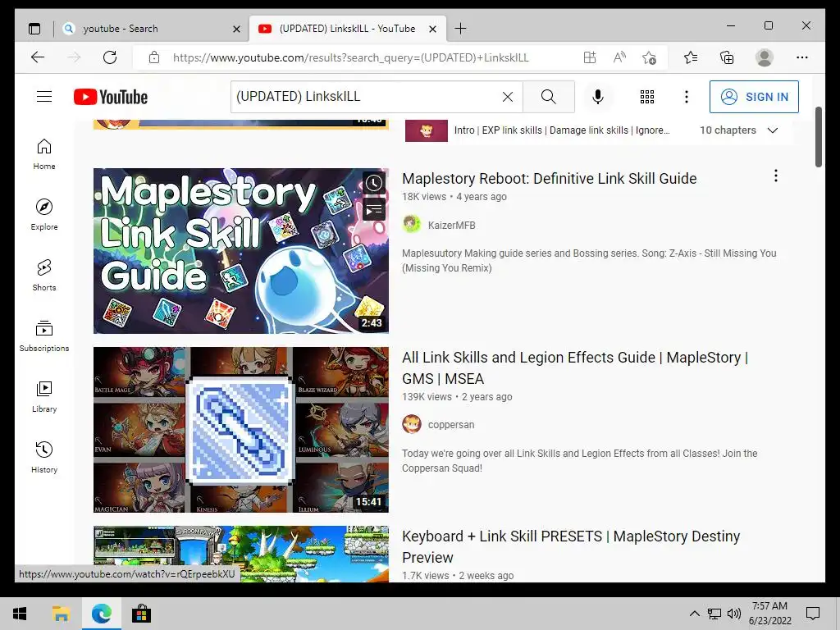Start voice search with microphone
This screenshot has height=630, width=840.
(598, 97)
